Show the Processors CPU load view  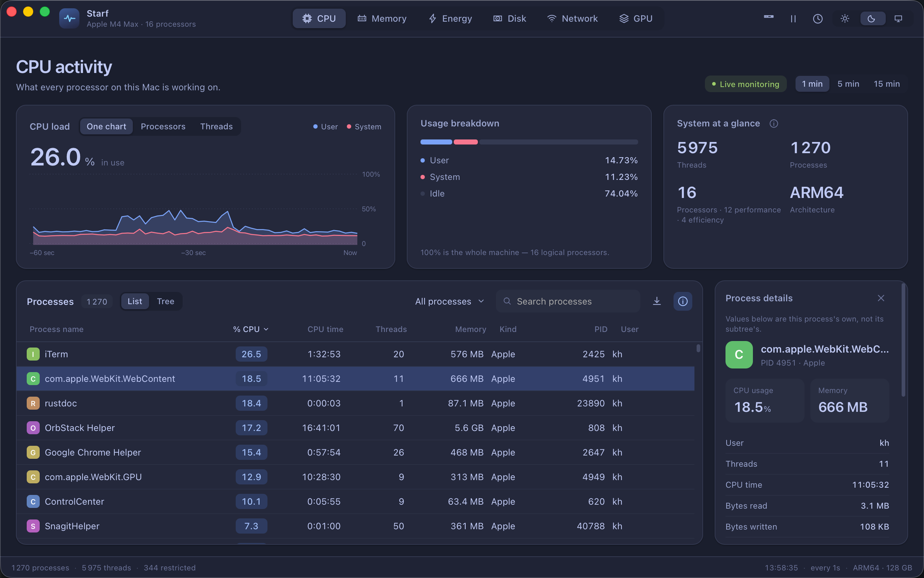point(163,127)
